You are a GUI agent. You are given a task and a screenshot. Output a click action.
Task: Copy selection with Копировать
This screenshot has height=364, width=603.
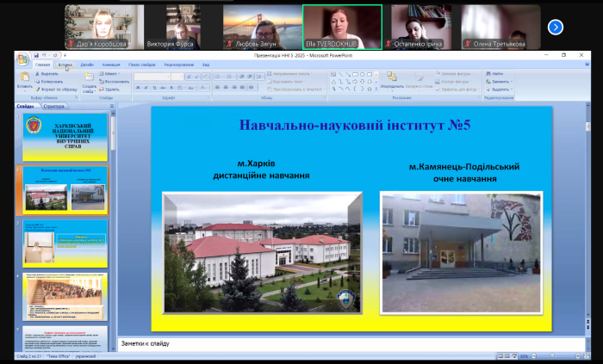[x=49, y=82]
